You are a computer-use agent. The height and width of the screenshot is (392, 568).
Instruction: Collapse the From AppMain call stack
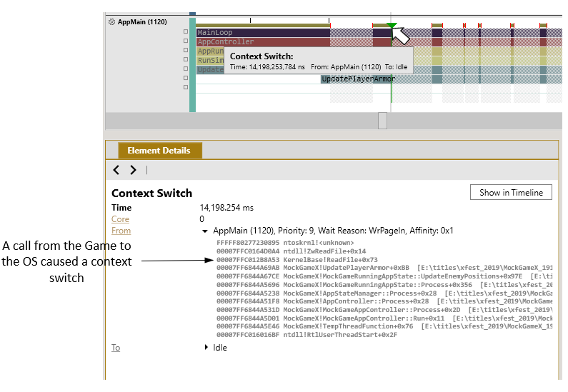(x=205, y=231)
